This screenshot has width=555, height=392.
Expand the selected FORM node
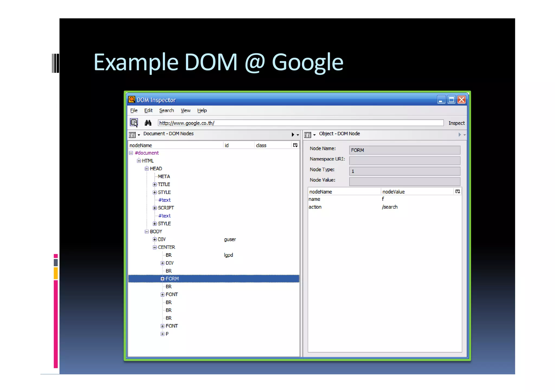[162, 279]
